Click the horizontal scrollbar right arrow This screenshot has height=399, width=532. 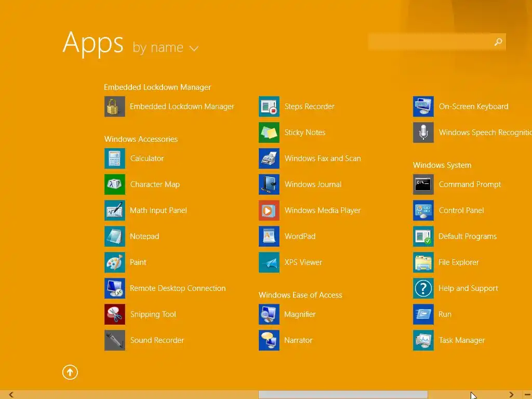pyautogui.click(x=511, y=395)
